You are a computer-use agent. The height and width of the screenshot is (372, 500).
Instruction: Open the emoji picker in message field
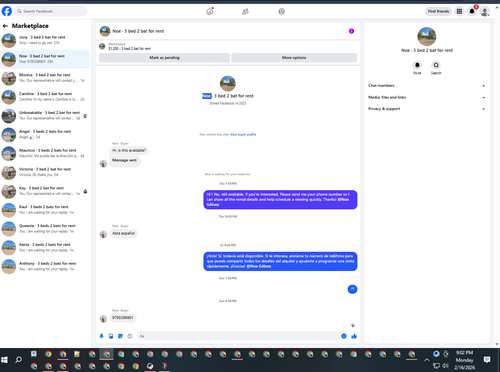coord(344,336)
